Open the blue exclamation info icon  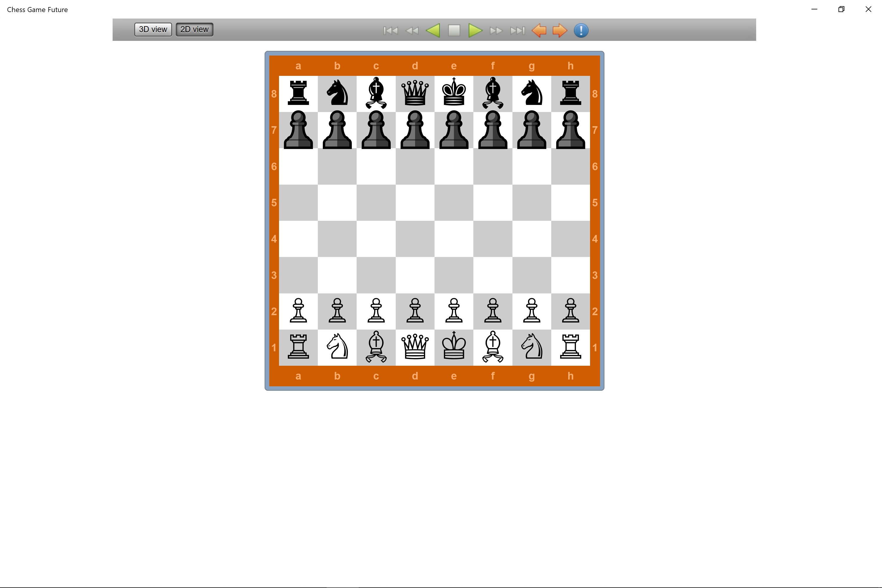[581, 30]
